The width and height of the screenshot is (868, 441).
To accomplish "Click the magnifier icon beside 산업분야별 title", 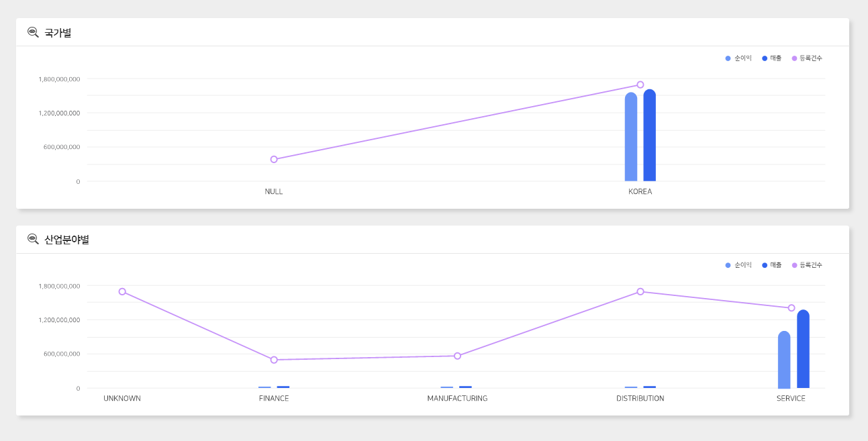I will [33, 239].
